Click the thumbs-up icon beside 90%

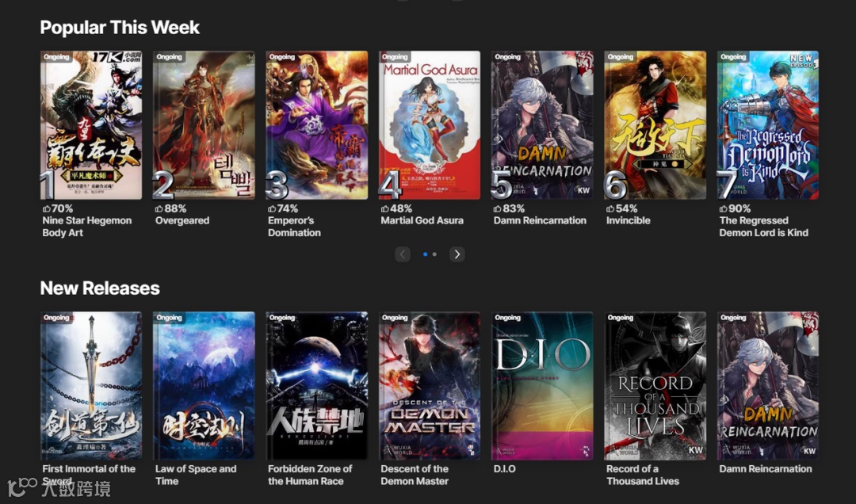724,208
